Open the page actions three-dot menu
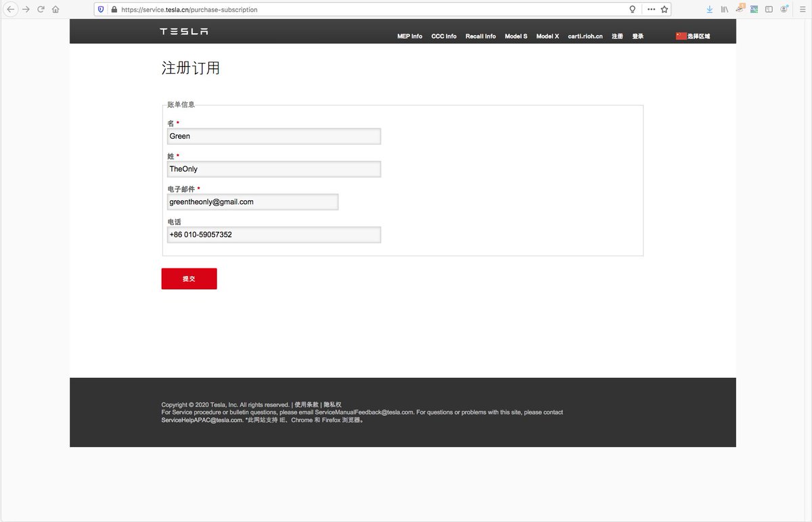Viewport: 812px width, 522px height. pos(651,9)
